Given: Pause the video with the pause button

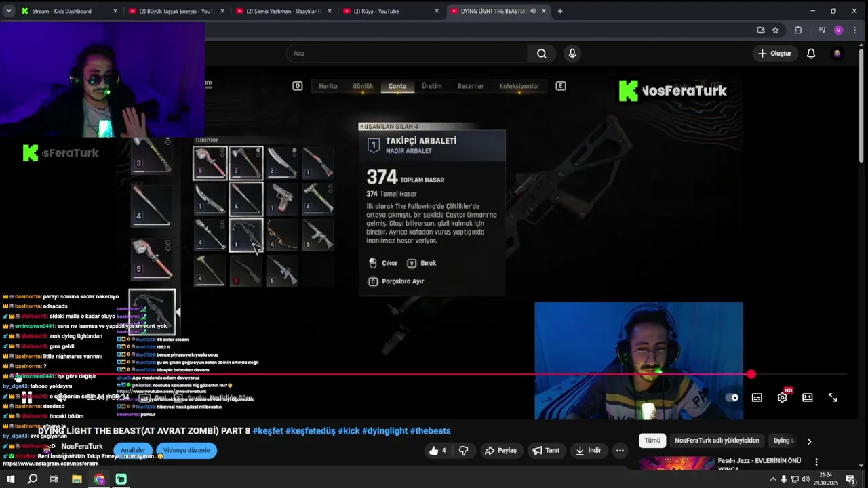Looking at the screenshot, I should [x=26, y=398].
